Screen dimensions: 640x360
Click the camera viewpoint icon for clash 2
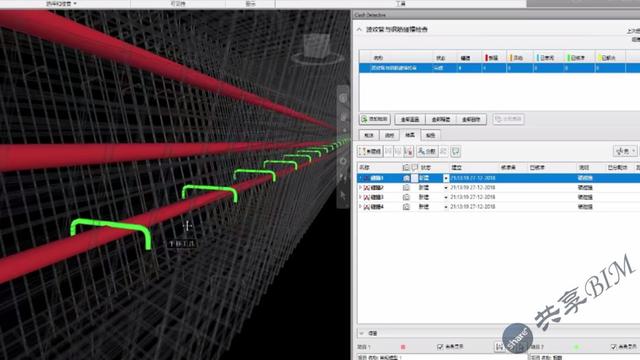click(x=406, y=188)
